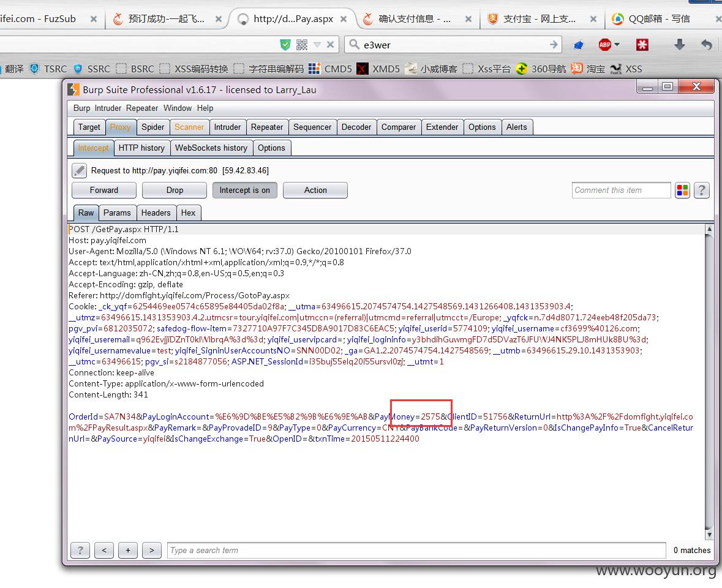Click the search magnifier icon
The image size is (722, 588).
pyautogui.click(x=353, y=44)
